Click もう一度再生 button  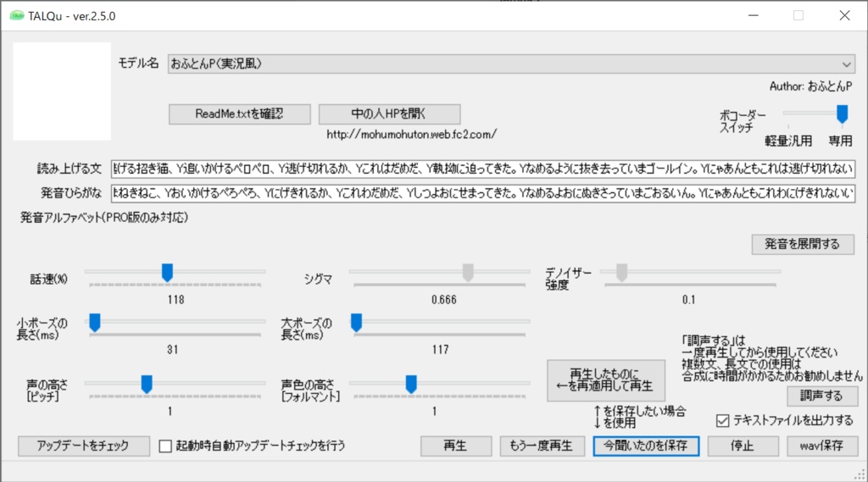click(x=542, y=446)
